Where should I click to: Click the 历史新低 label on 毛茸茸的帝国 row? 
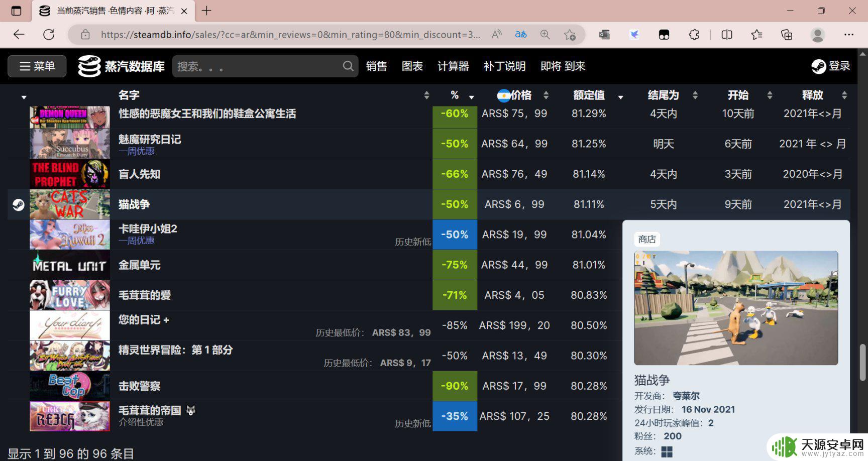(413, 423)
